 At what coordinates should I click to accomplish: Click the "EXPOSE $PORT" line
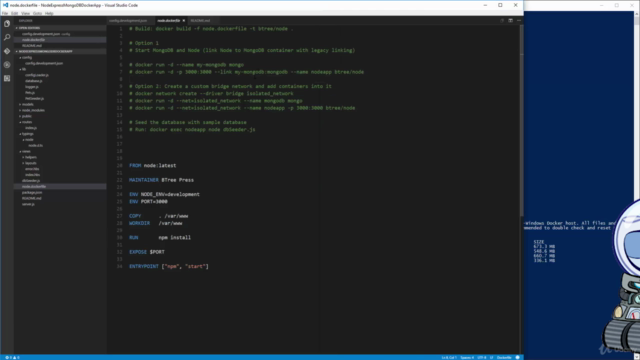pos(147,252)
